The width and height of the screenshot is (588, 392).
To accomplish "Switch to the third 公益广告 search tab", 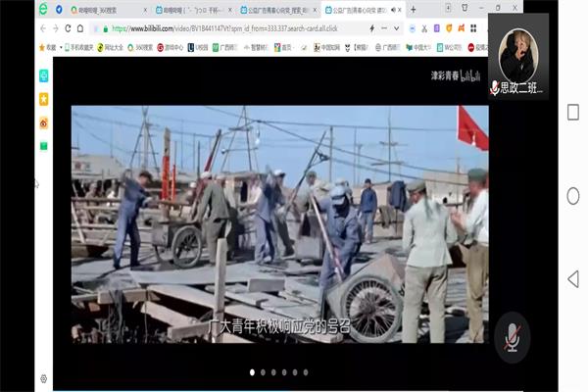I will [276, 10].
